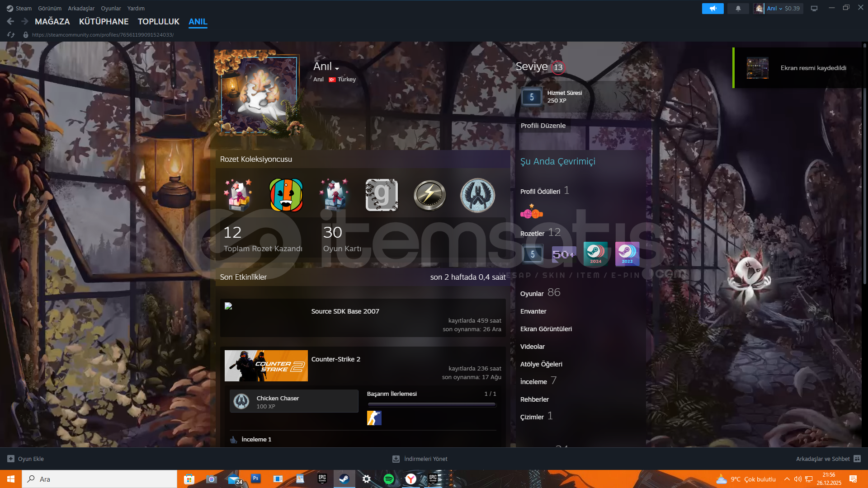Open the Garry's Mod badge icon

382,195
